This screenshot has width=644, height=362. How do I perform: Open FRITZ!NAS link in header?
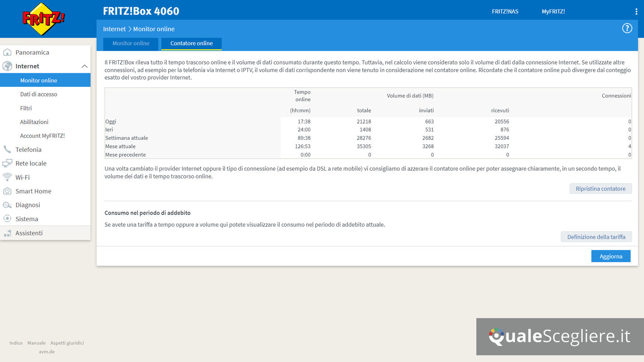pos(505,12)
